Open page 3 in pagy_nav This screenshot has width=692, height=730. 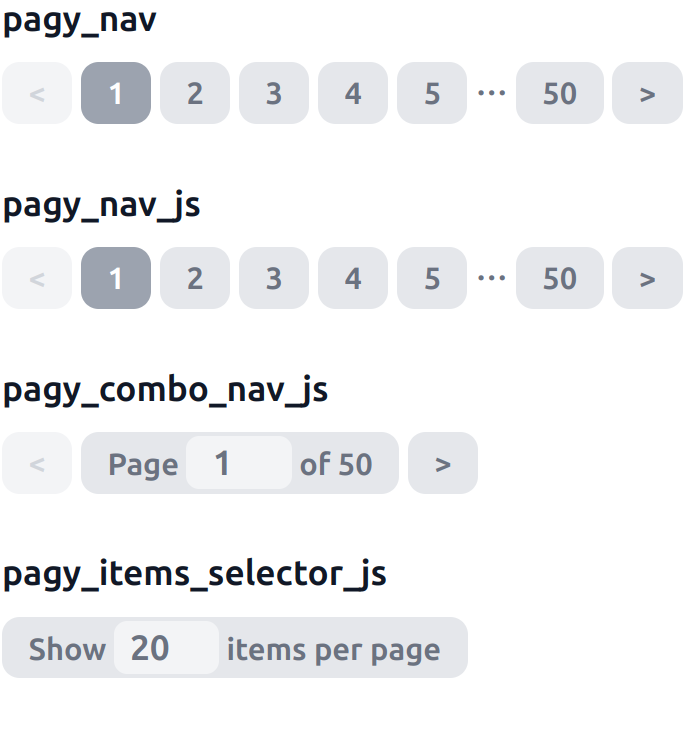click(274, 93)
